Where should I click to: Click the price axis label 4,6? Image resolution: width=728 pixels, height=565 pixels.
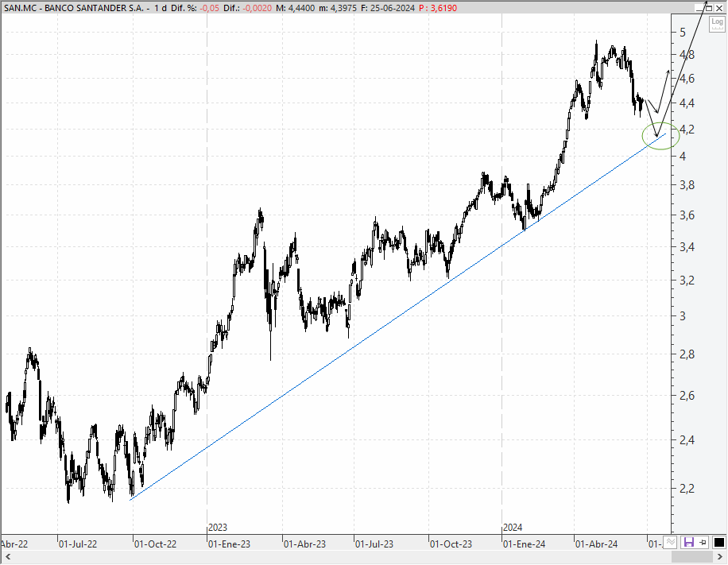[x=687, y=78]
